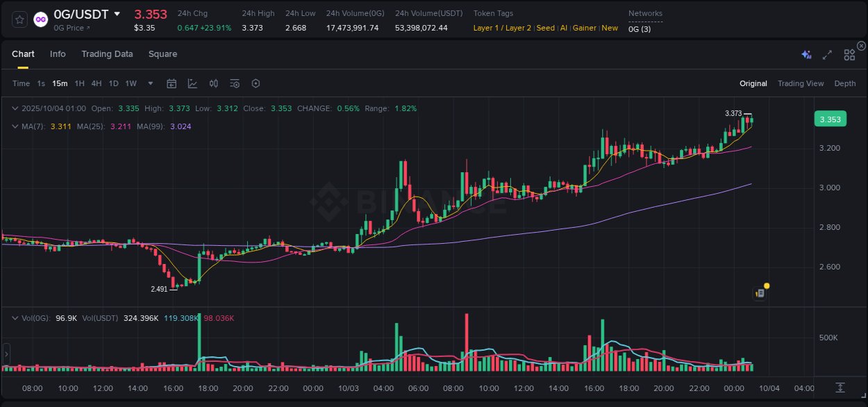Click the green 3.353 price label on axis
The width and height of the screenshot is (868, 407).
click(x=831, y=119)
